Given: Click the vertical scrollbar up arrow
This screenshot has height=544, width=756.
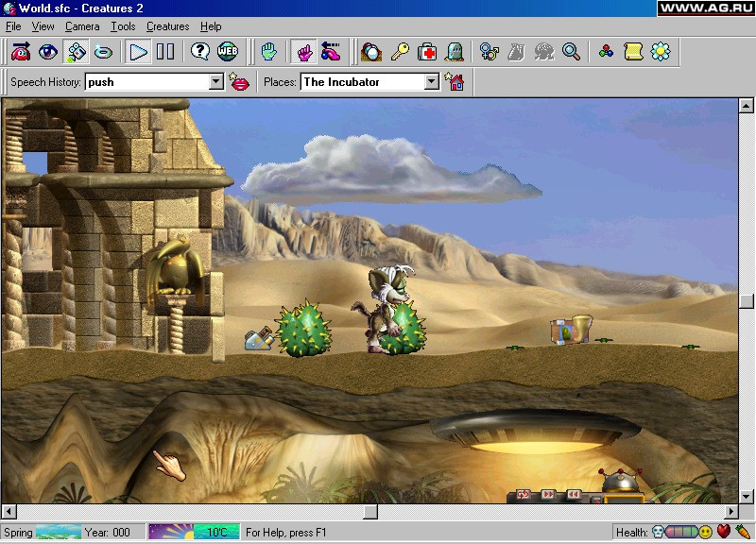Looking at the screenshot, I should point(747,106).
